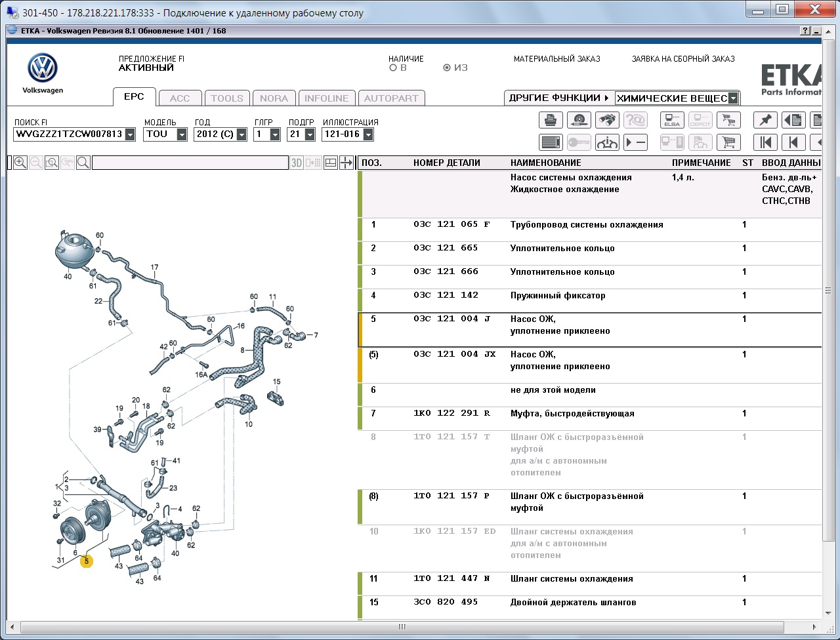Expand the ИЛЛЮСТРАЦИЯ 121-016 dropdown
The height and width of the screenshot is (640, 840).
coord(368,134)
